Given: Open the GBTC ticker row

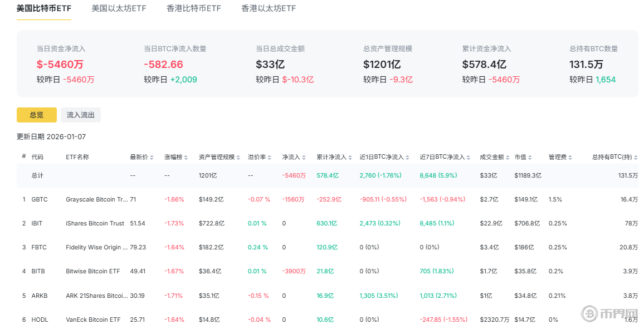Looking at the screenshot, I should [x=40, y=199].
